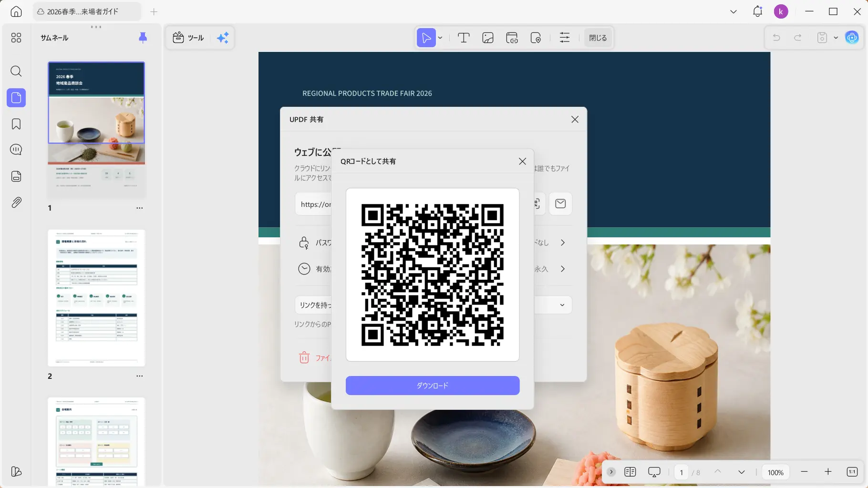Switch to 2026春季...来場者ガイド tab

87,11
